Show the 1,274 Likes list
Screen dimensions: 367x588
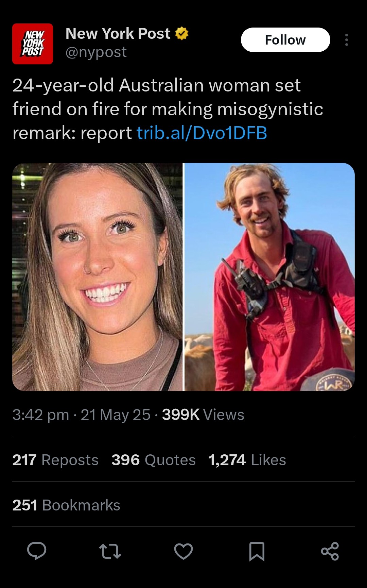click(x=247, y=460)
